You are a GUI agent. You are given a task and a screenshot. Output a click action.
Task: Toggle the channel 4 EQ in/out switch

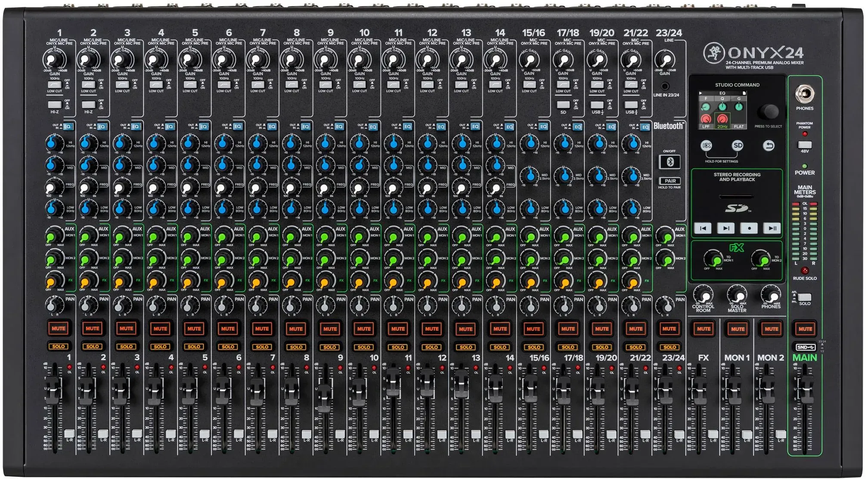169,127
